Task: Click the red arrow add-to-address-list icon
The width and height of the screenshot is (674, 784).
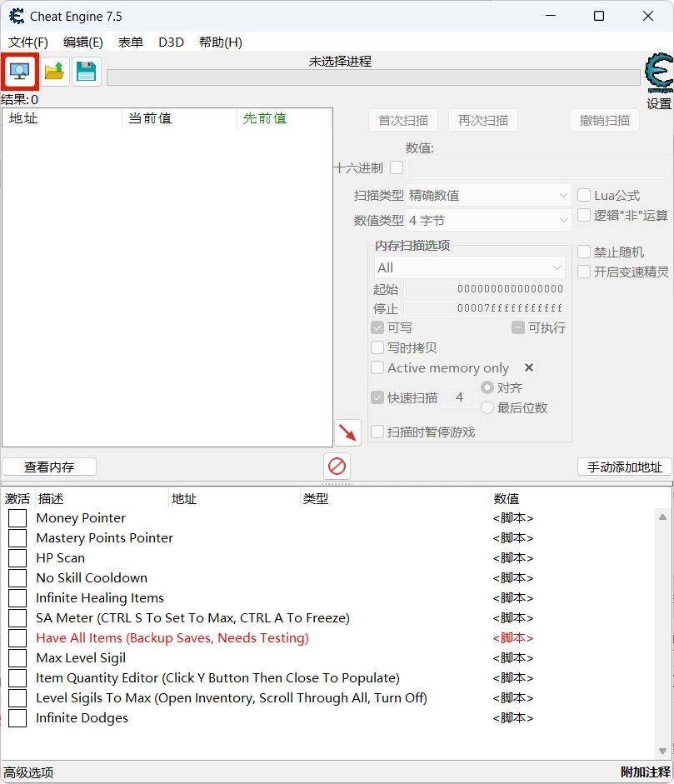Action: [x=347, y=432]
